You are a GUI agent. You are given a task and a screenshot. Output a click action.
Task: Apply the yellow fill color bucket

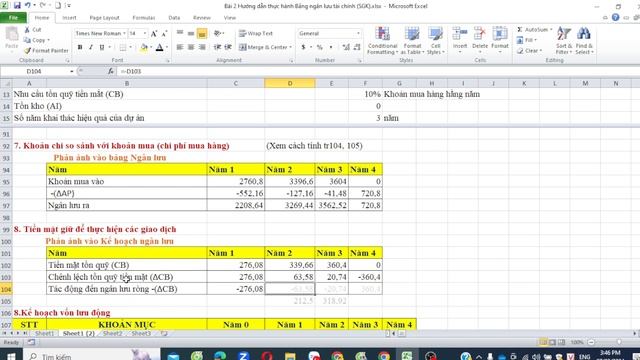144,48
